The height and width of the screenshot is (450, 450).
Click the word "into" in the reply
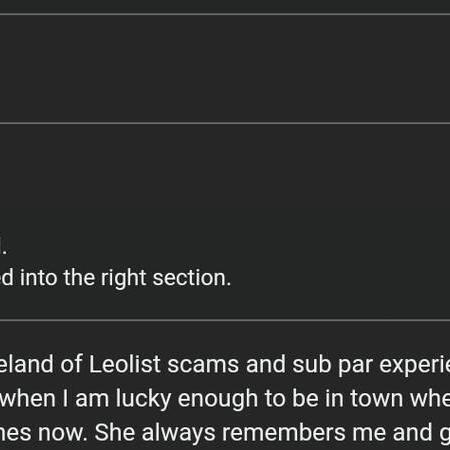coord(38,278)
